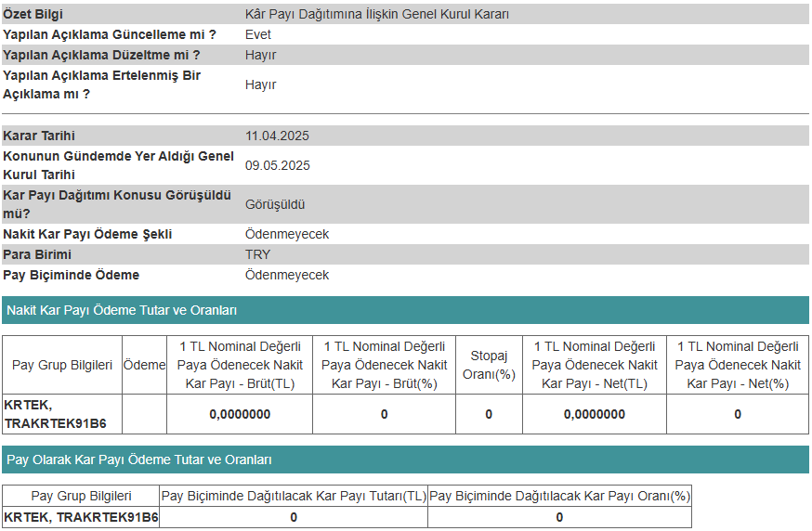Select 'KRTEK, TRAKRTEK91B6' cell in cash table
This screenshot has height=531, width=812.
(x=62, y=414)
